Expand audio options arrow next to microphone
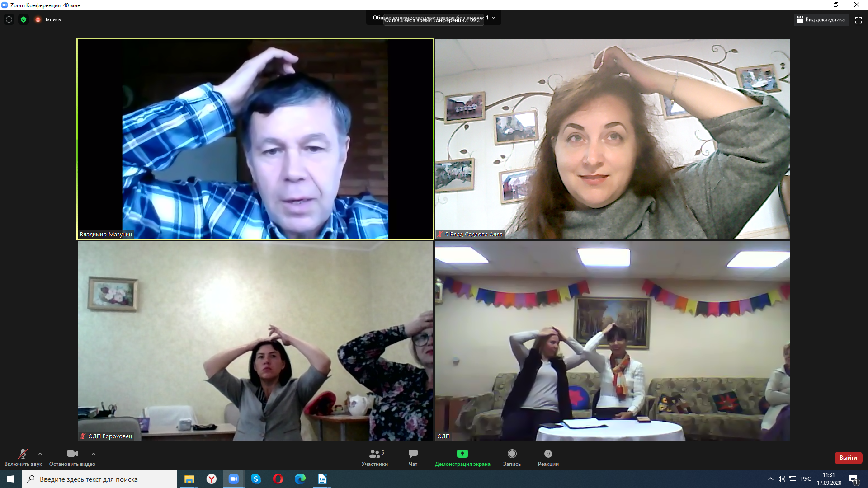 pos(40,454)
